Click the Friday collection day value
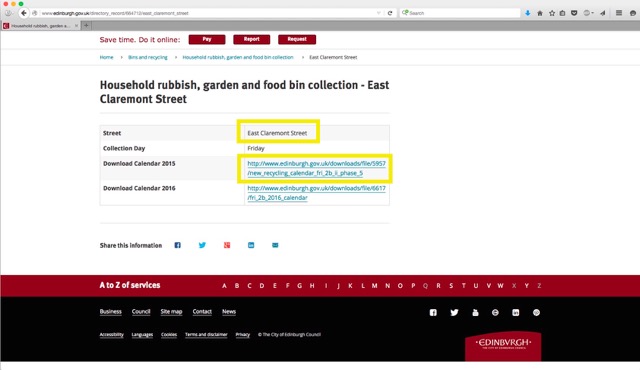Viewport: 640px width, 370px height. [256, 148]
